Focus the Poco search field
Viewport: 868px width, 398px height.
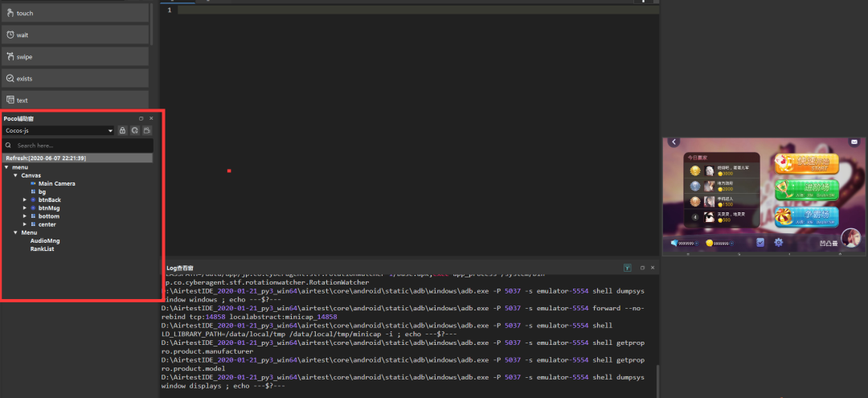click(x=77, y=146)
